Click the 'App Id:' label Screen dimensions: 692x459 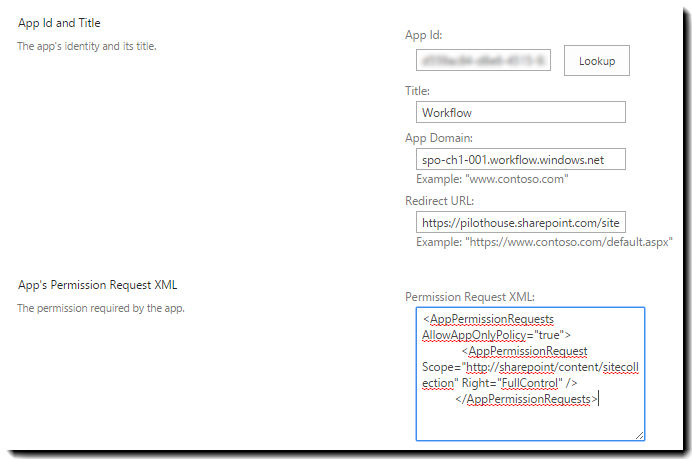424,35
